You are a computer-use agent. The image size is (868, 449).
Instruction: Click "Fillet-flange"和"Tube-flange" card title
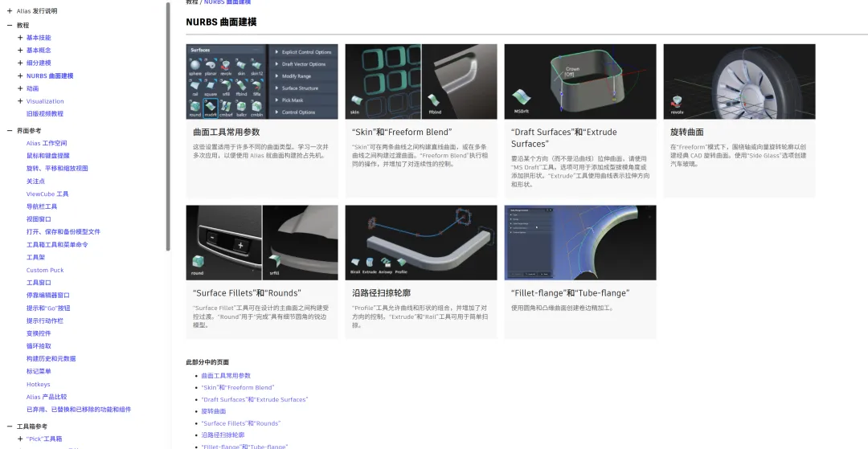click(570, 293)
